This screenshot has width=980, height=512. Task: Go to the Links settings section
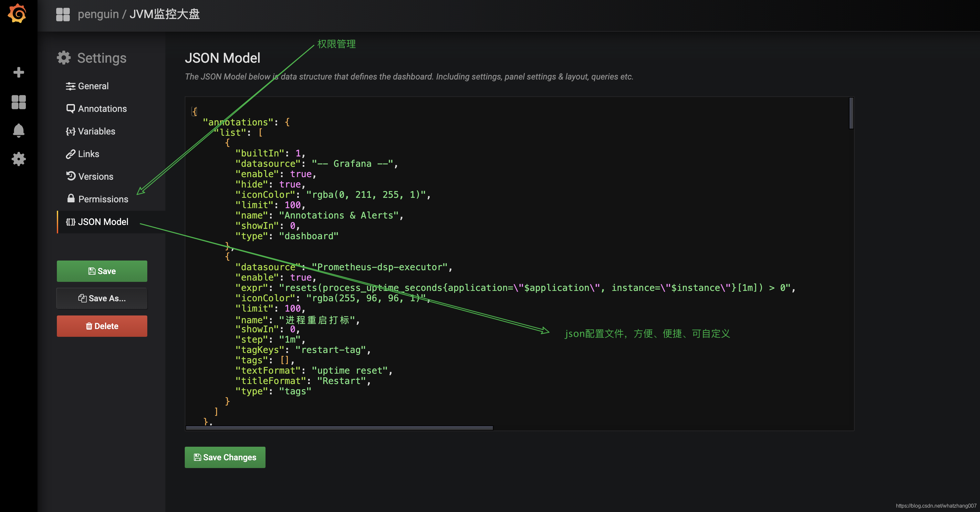88,154
